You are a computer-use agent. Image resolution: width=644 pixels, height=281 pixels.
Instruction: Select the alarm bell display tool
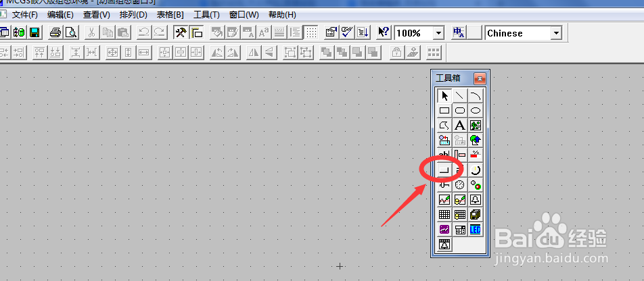click(x=475, y=200)
